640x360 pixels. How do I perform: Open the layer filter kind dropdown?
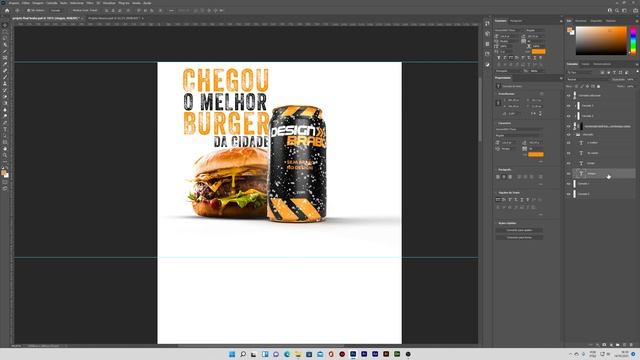click(x=580, y=72)
